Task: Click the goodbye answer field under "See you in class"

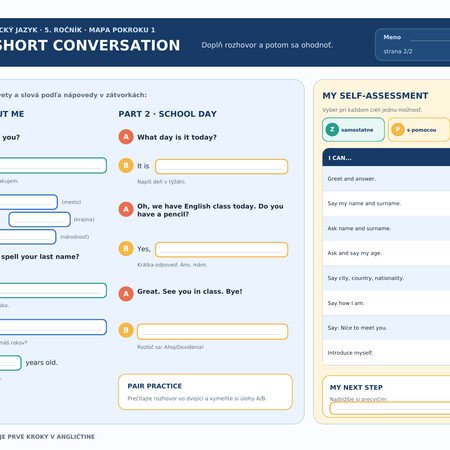Action: (212, 332)
